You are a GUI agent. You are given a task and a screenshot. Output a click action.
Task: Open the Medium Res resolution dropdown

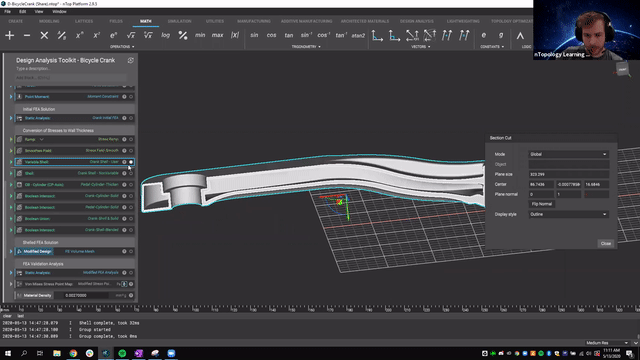[607, 343]
